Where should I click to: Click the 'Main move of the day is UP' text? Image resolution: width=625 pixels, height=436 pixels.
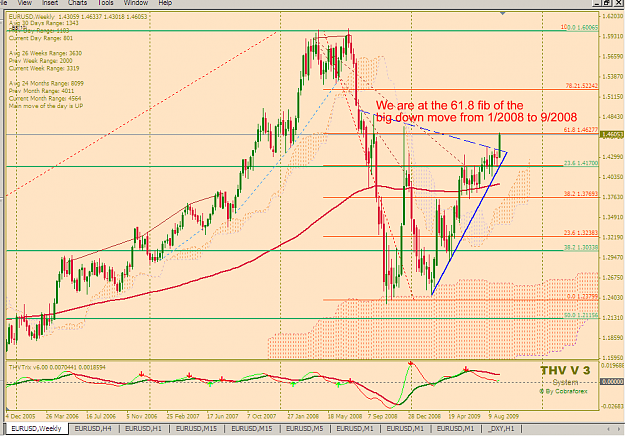click(46, 106)
